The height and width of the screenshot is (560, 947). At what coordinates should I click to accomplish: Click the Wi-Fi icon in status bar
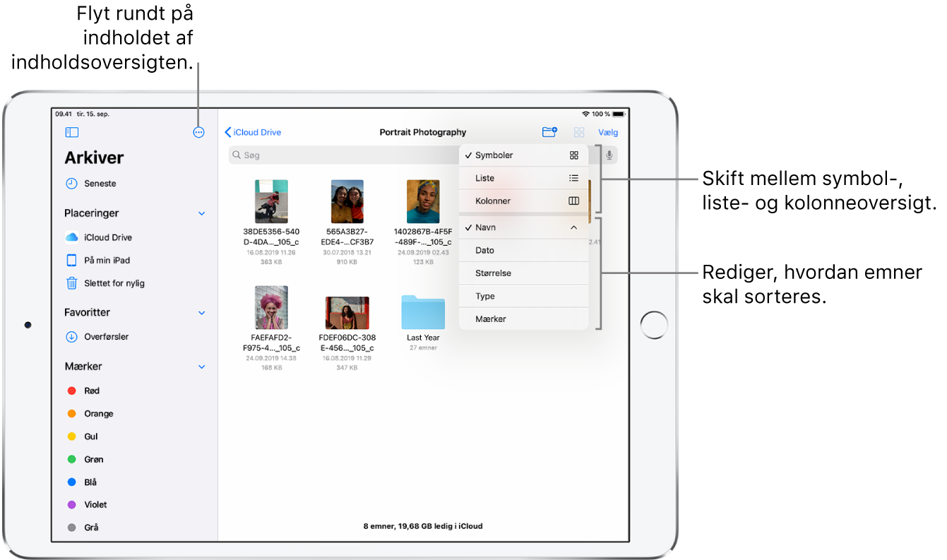point(585,114)
